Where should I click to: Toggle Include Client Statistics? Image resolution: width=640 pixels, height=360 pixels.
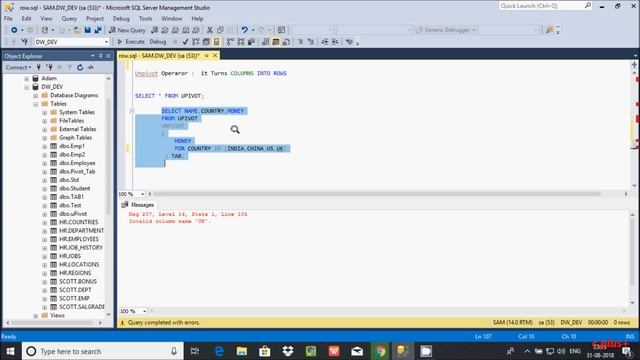(x=251, y=42)
